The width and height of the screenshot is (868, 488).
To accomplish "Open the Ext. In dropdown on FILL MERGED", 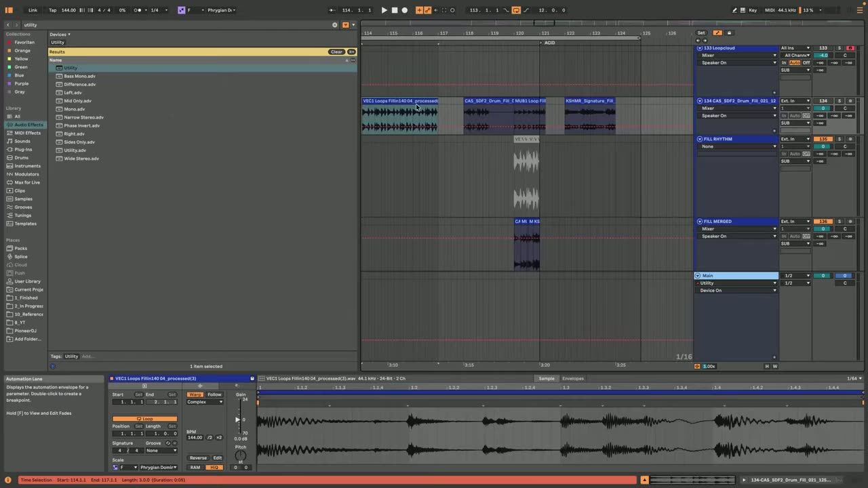I will pos(795,222).
